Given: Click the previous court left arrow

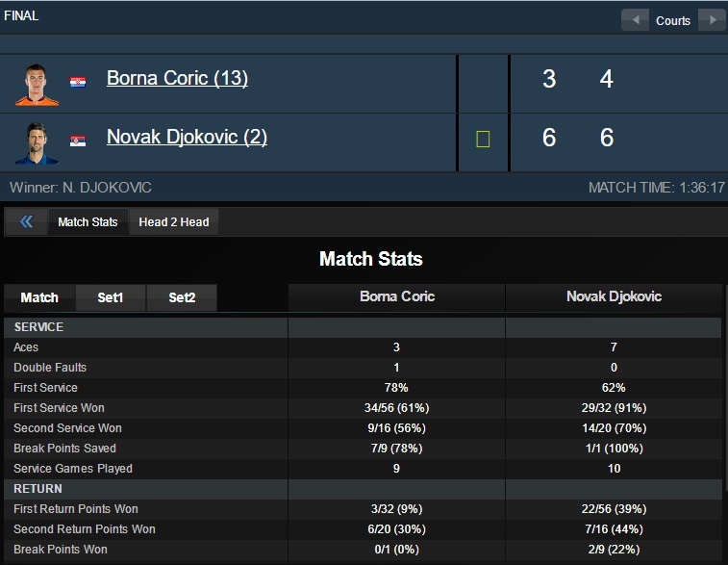Looking at the screenshot, I should 635,20.
